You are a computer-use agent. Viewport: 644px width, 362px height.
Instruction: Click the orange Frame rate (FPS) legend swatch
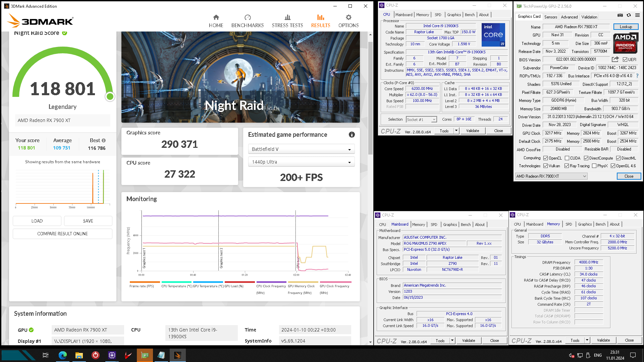145,282
